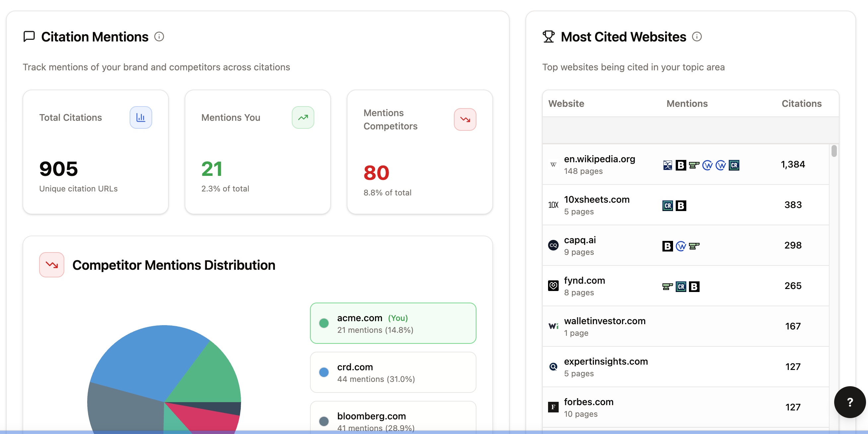The image size is (868, 434).
Task: Click the green trending-up icon in Mentions You
Action: click(303, 117)
